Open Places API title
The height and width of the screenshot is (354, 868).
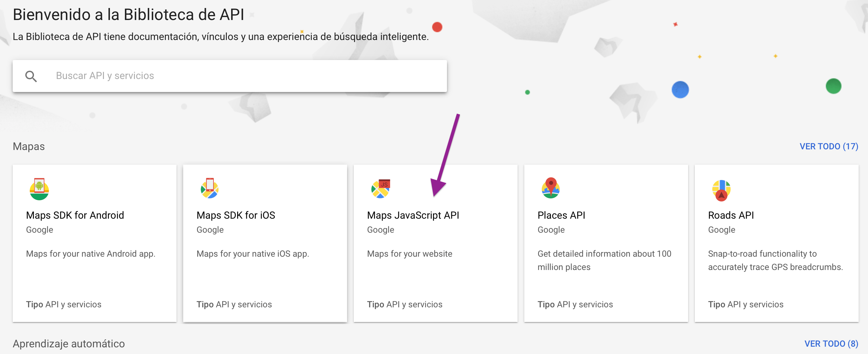(561, 215)
